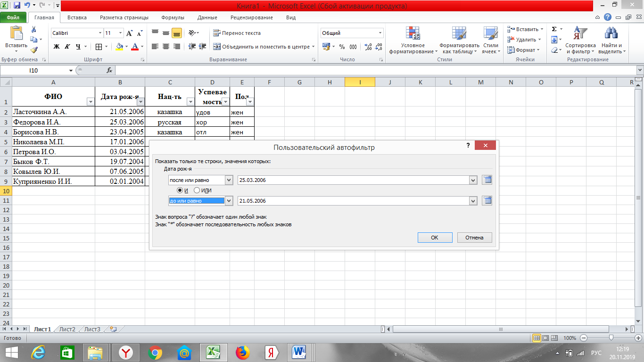Open the ФИО column filter dropdown

91,102
